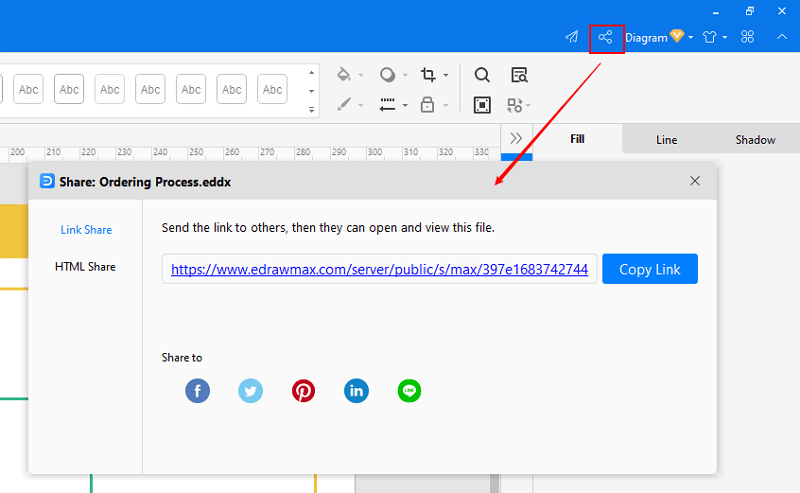Select the Fill paint bucket tool
Viewport: 800px width, 493px height.
click(x=344, y=75)
